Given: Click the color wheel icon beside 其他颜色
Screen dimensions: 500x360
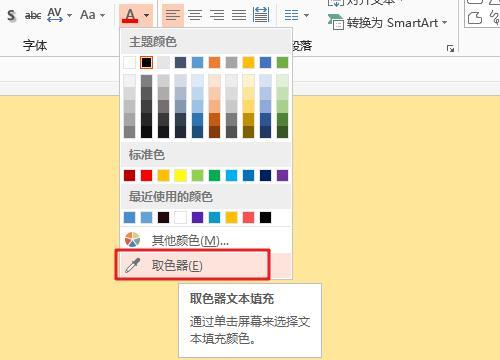Looking at the screenshot, I should coord(132,240).
